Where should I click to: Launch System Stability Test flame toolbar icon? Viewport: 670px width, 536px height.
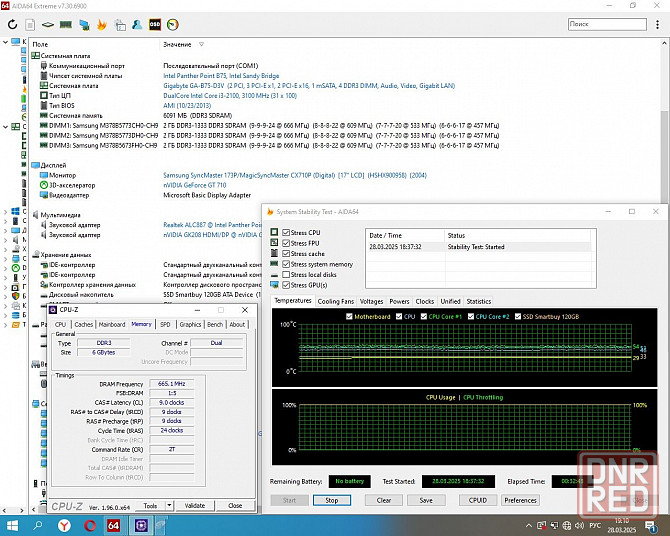(102, 25)
